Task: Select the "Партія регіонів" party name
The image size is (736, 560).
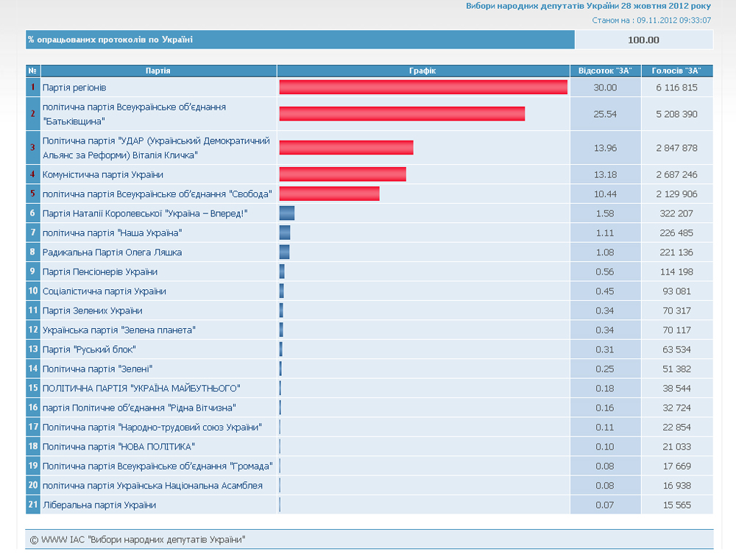Action: click(x=74, y=88)
